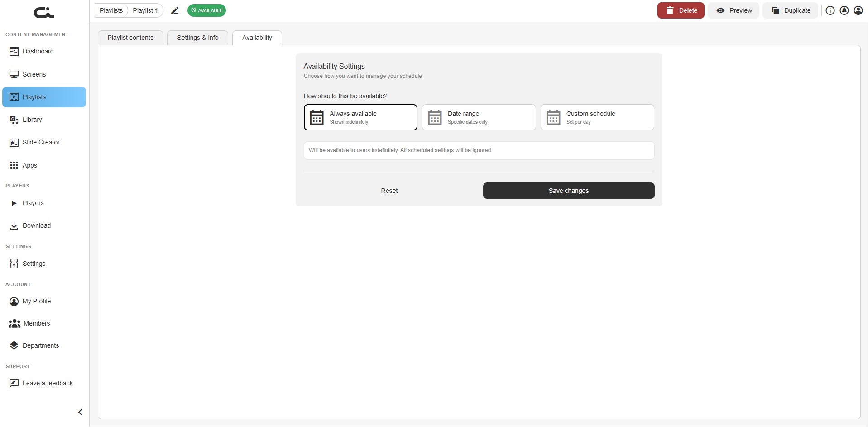
Task: Click the My Profile avatar icon
Action: pyautogui.click(x=14, y=301)
